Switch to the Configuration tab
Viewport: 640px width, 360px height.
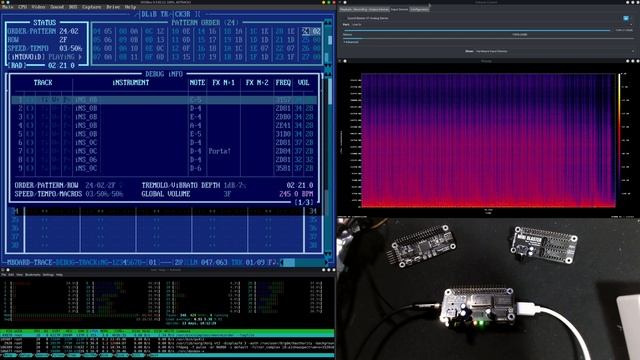pyautogui.click(x=419, y=9)
